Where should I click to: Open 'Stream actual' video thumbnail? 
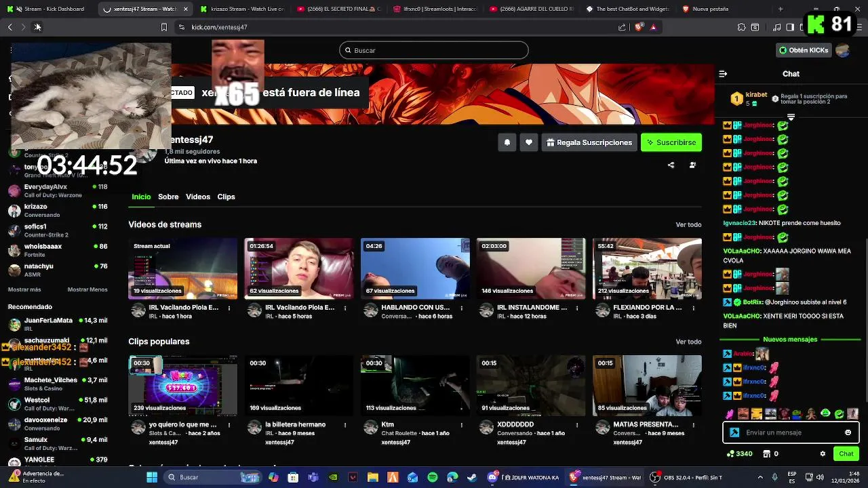point(183,268)
